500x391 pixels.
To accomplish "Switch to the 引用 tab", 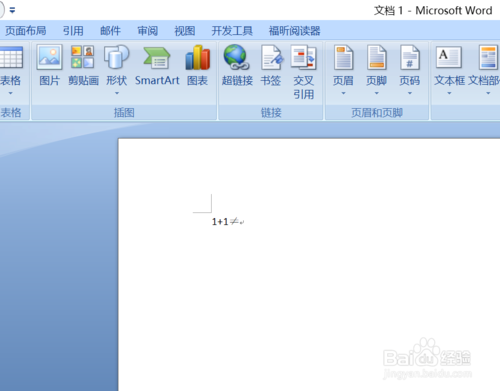I will click(73, 31).
